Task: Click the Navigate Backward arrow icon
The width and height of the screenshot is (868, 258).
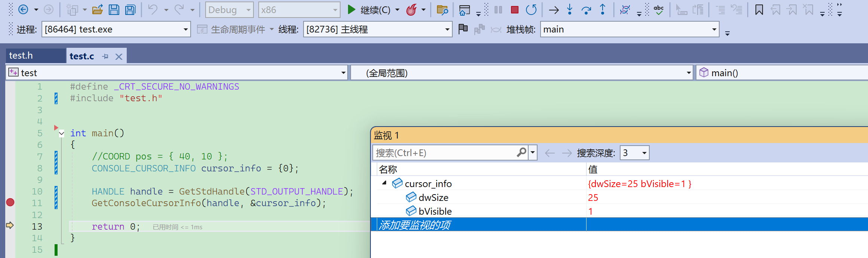Action: click(23, 10)
